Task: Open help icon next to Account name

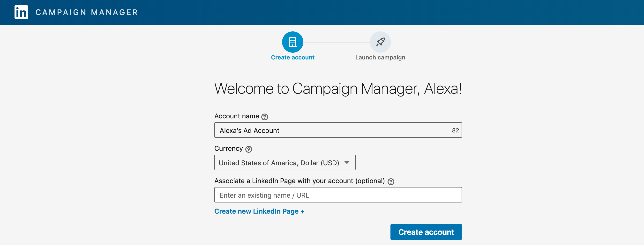Action: pyautogui.click(x=264, y=117)
